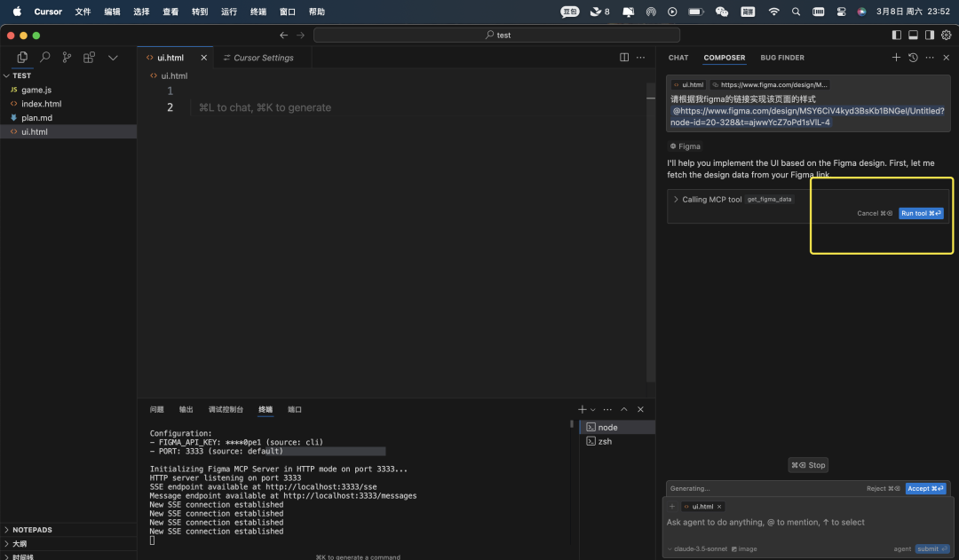The width and height of the screenshot is (959, 560).
Task: Open the settings gear in title bar
Action: pos(946,35)
